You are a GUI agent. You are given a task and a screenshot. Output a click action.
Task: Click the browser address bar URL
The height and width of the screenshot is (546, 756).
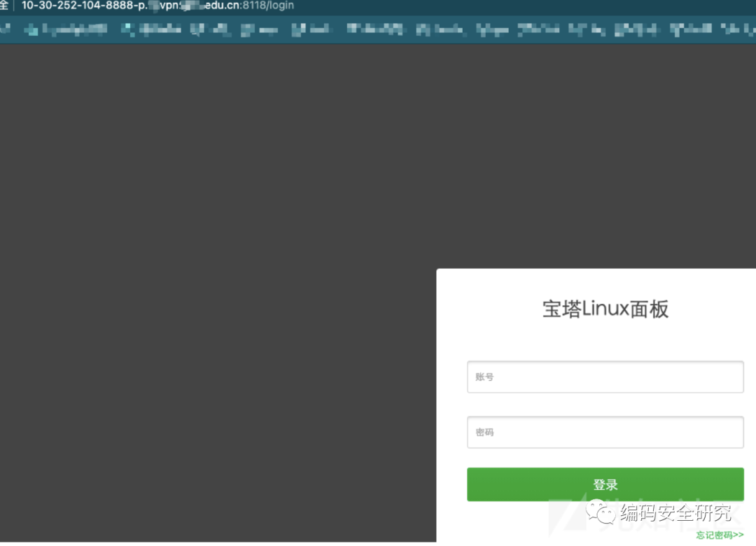click(x=157, y=6)
